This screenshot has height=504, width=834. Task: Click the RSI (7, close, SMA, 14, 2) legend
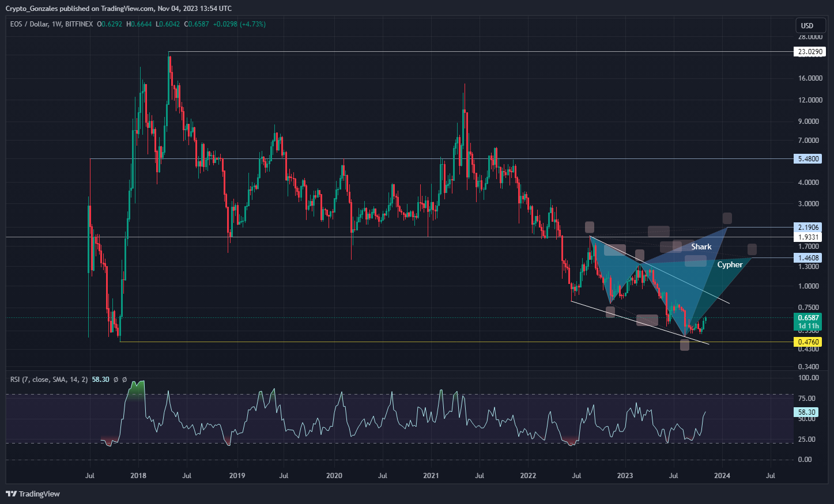point(49,380)
